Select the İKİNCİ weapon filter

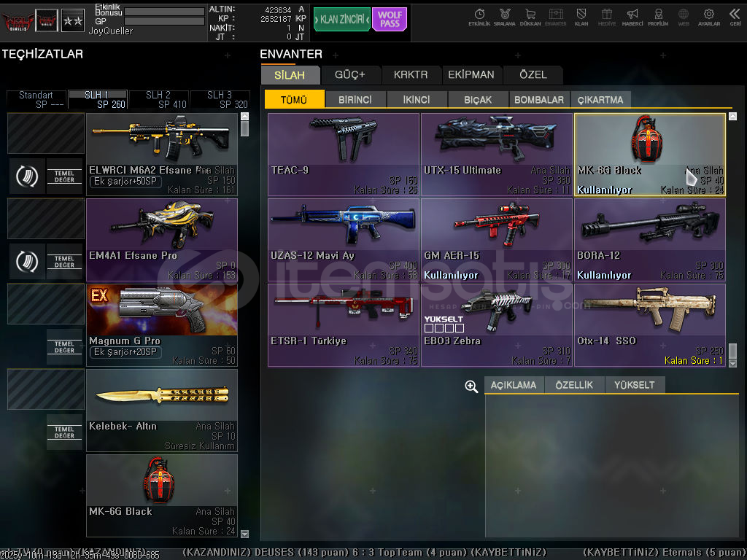(x=417, y=99)
